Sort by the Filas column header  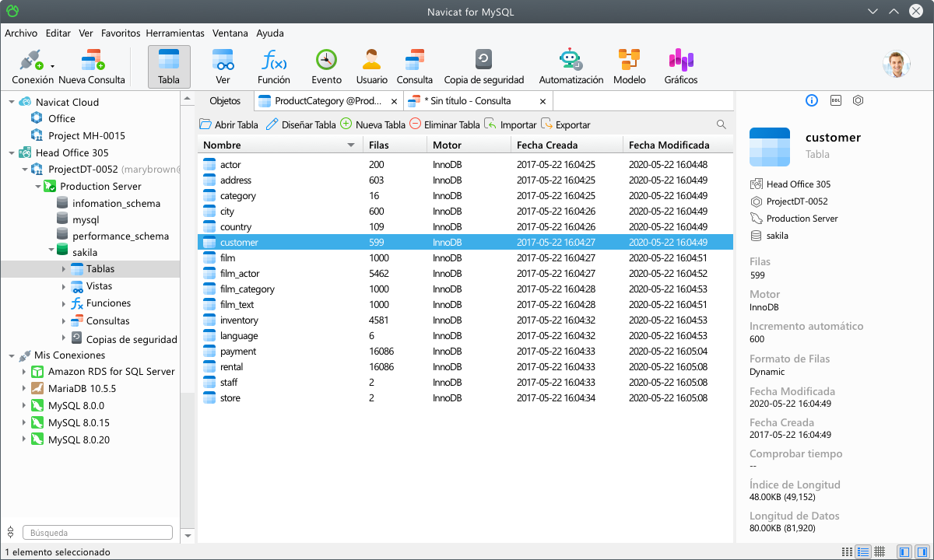click(x=395, y=145)
